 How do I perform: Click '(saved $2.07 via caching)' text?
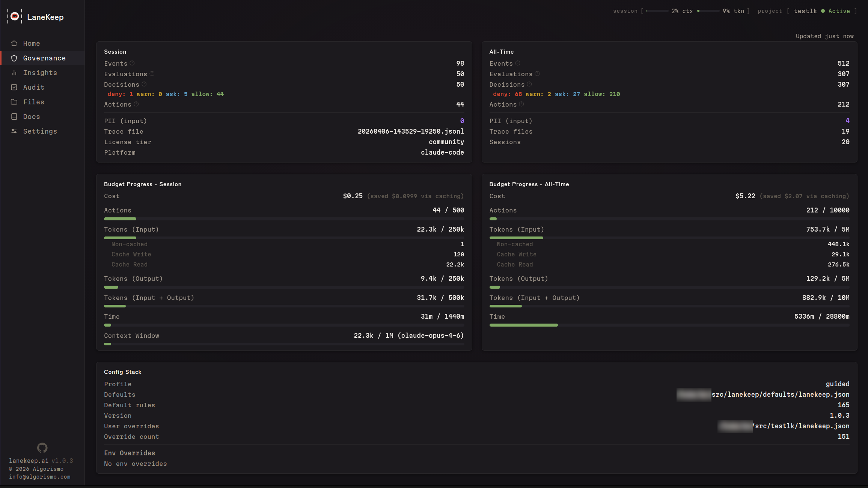pyautogui.click(x=805, y=196)
